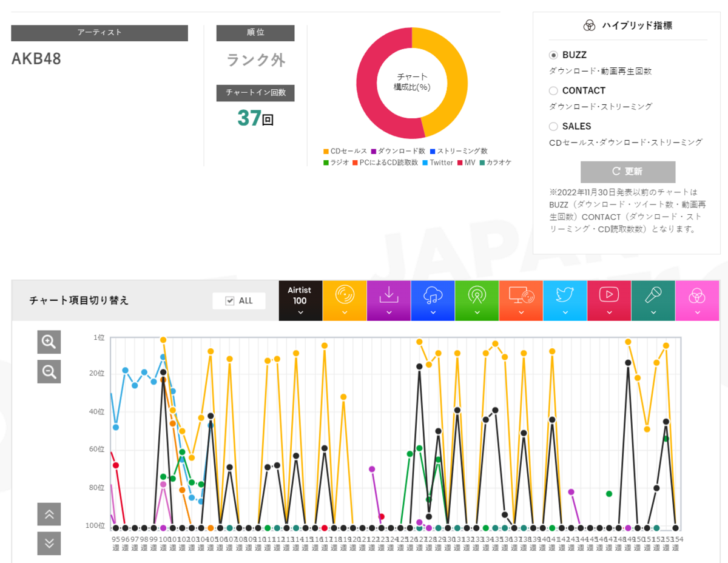This screenshot has width=728, height=563.
Task: Click the 80位 axis label
Action: [97, 487]
